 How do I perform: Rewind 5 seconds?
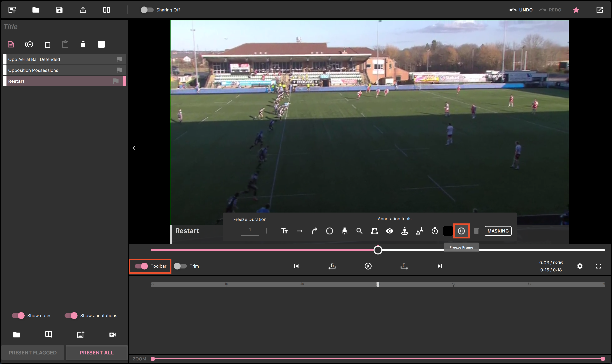click(332, 266)
